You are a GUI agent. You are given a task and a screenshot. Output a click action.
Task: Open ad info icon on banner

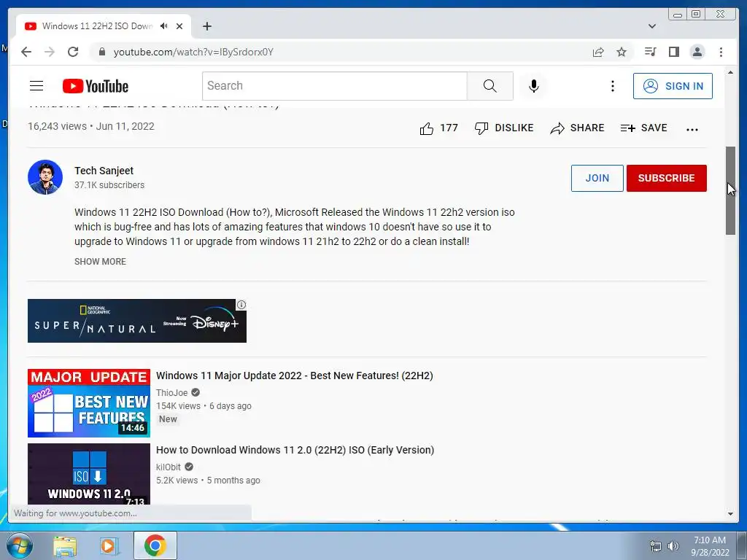(241, 305)
